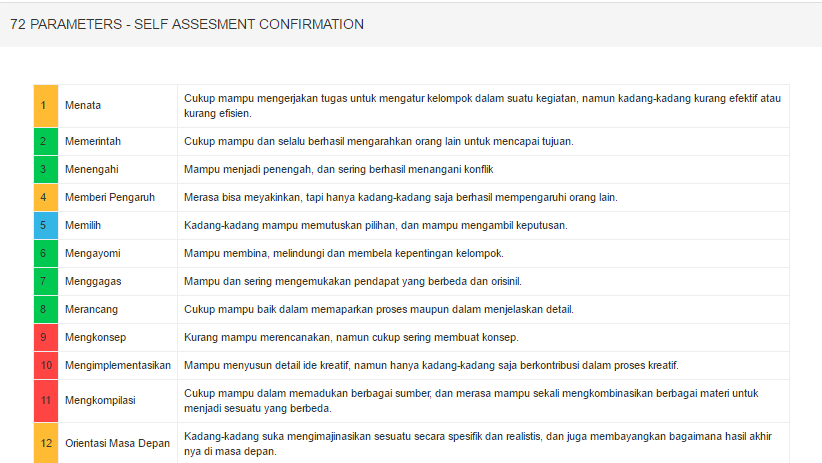Click the blue number 5 cell

tap(46, 225)
